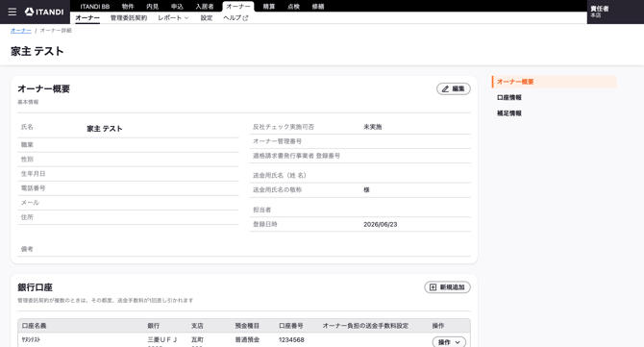Click the 銀行 column header

point(153,326)
